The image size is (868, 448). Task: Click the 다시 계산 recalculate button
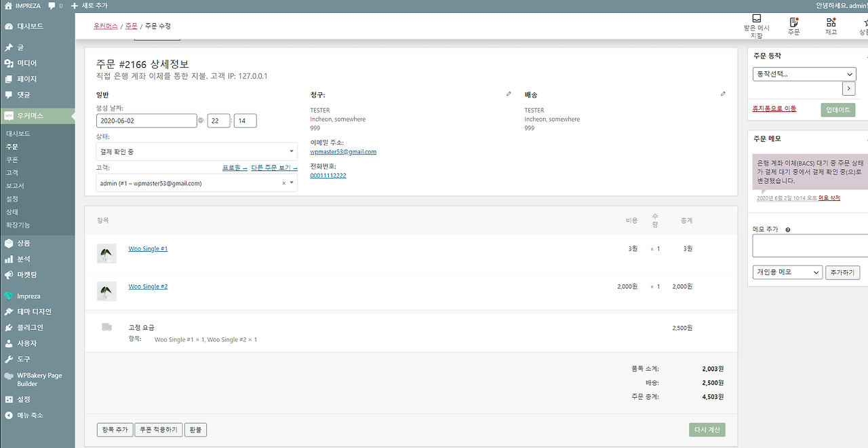[x=707, y=430]
